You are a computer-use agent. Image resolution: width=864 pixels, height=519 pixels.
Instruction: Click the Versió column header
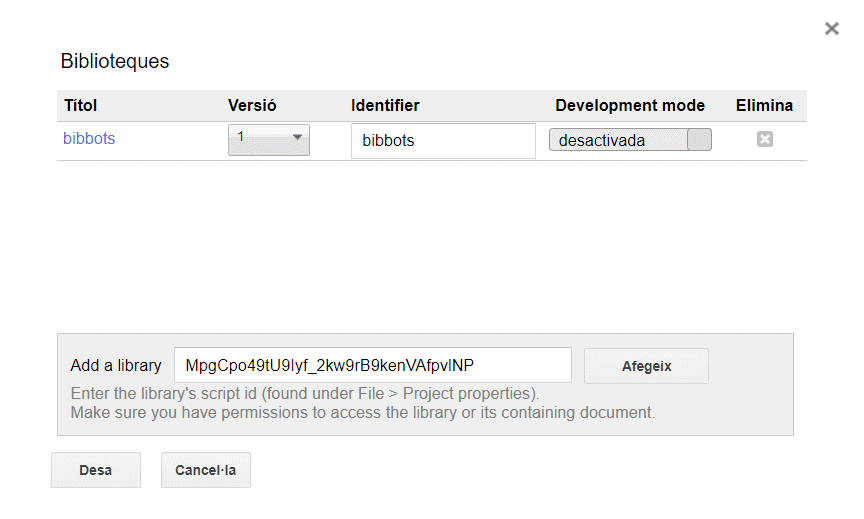click(x=252, y=106)
